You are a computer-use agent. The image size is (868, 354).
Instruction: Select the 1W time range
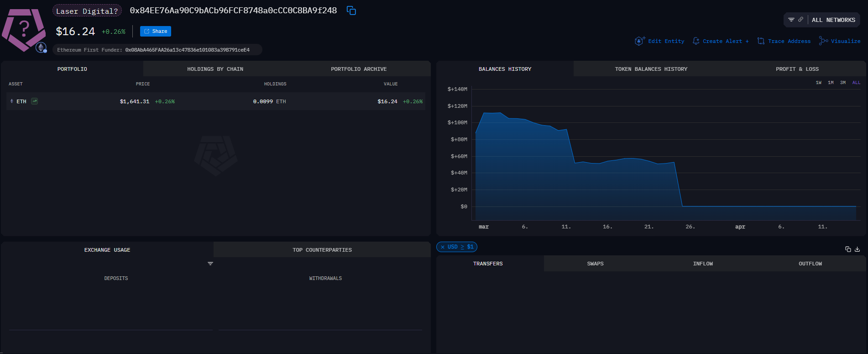818,83
